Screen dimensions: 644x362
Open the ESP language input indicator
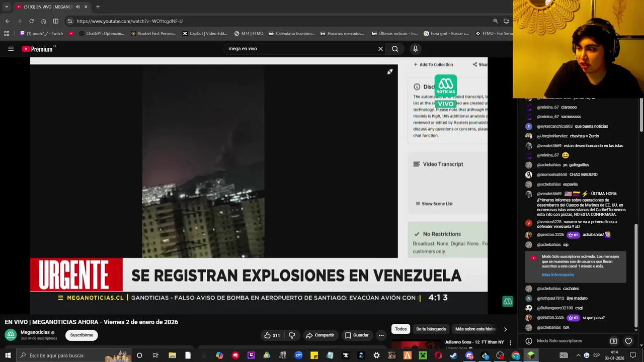597,355
